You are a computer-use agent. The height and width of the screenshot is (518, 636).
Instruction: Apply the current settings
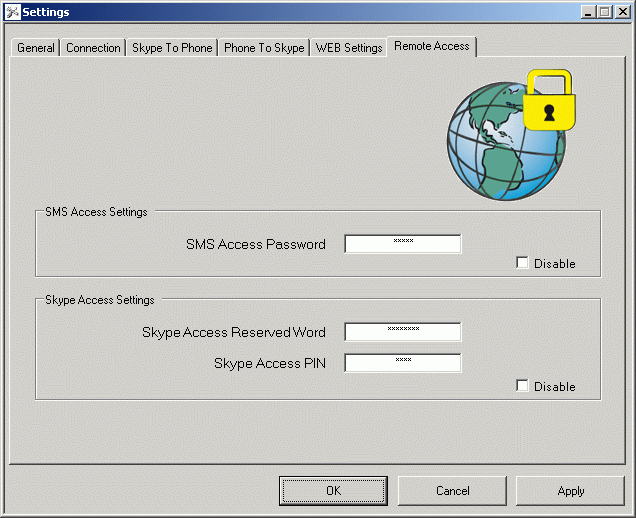click(x=570, y=491)
